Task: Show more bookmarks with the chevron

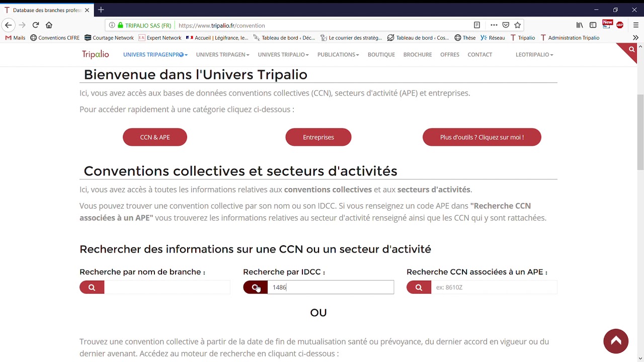Action: click(x=635, y=38)
